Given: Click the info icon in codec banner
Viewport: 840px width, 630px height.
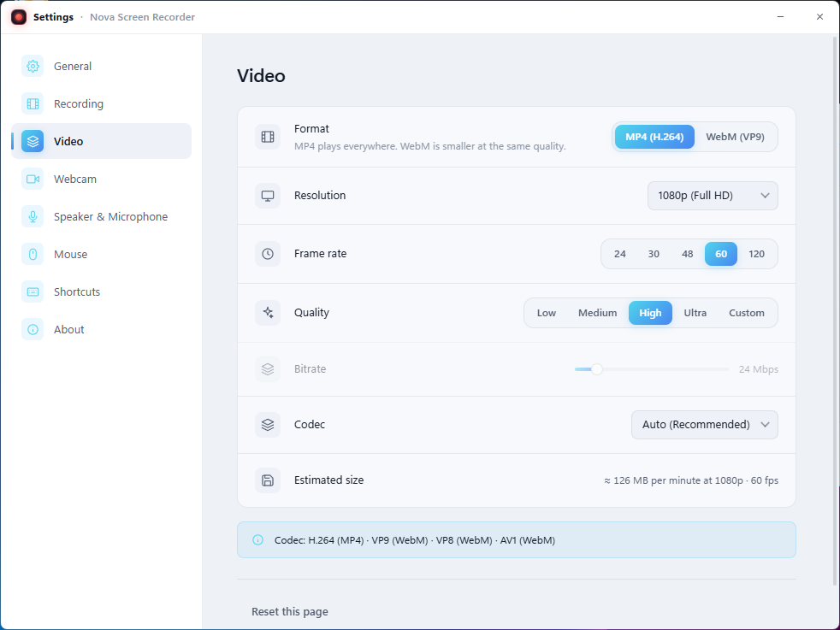Looking at the screenshot, I should click(x=257, y=540).
